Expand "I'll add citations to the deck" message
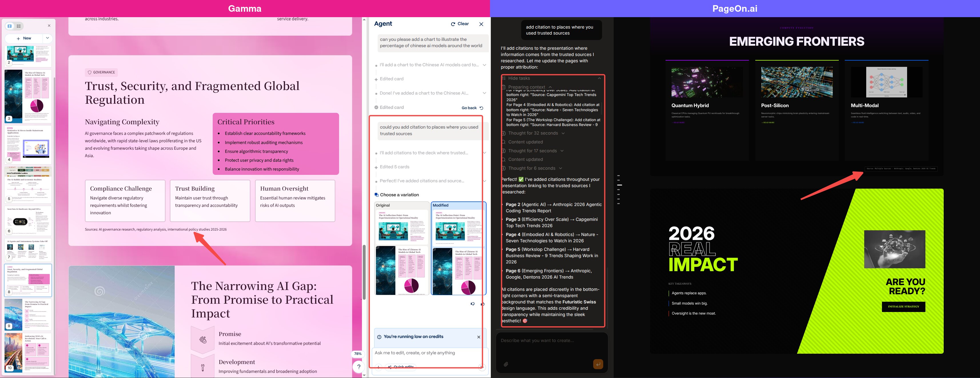Viewport: 980px width, 378px height. pyautogui.click(x=484, y=153)
